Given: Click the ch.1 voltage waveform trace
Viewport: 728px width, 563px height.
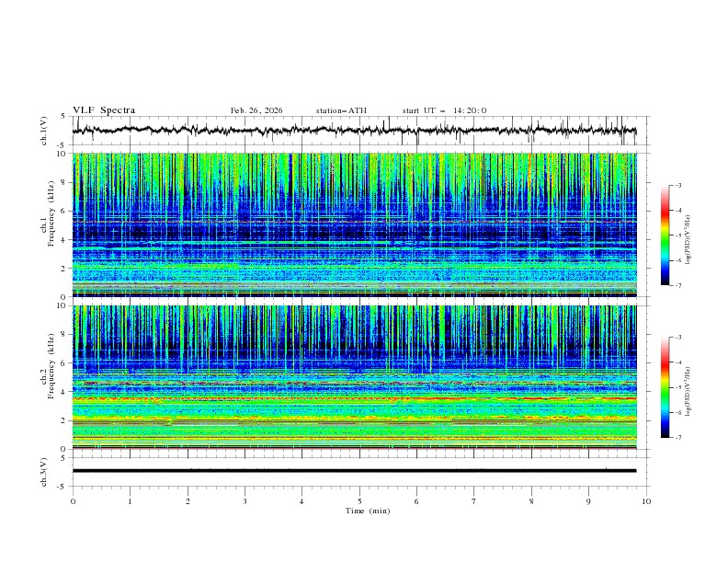Looking at the screenshot, I should [x=354, y=131].
